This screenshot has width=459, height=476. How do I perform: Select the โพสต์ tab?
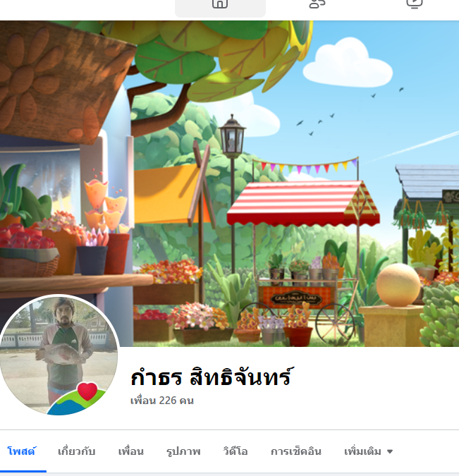(x=21, y=451)
